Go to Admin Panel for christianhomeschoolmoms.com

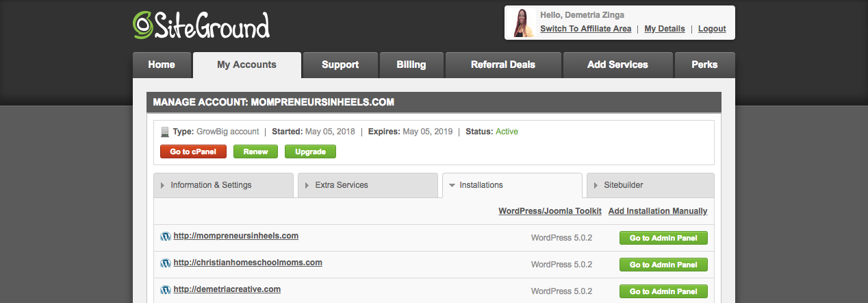point(663,265)
